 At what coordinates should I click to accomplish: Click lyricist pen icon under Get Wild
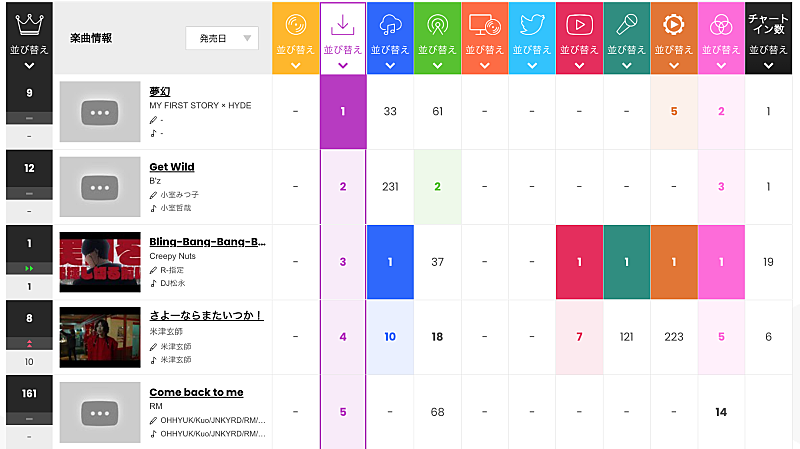tap(153, 195)
